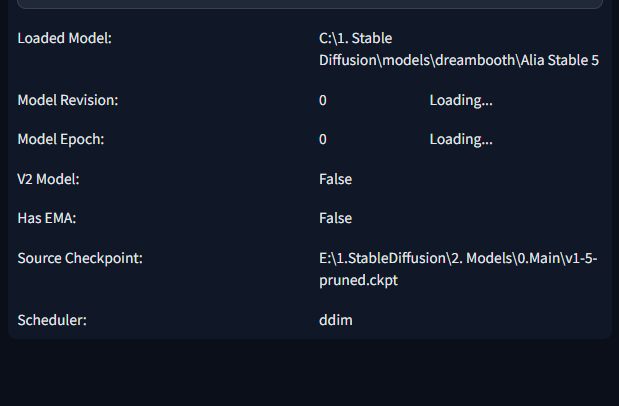
Task: Click 'Loading...' in the Model Revision row
Action: coord(461,100)
